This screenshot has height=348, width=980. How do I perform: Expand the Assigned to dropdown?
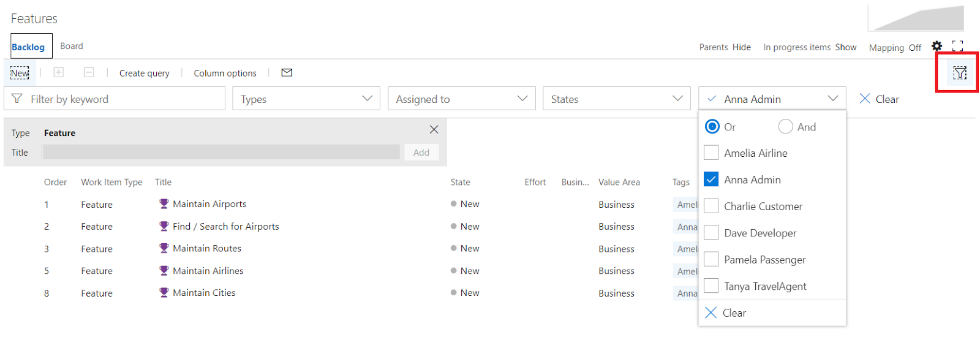(462, 99)
